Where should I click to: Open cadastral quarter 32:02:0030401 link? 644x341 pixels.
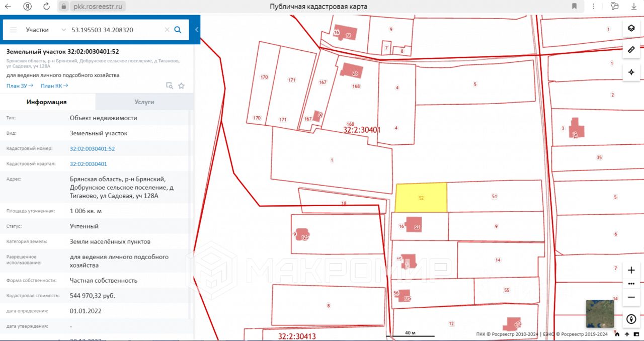pos(89,164)
